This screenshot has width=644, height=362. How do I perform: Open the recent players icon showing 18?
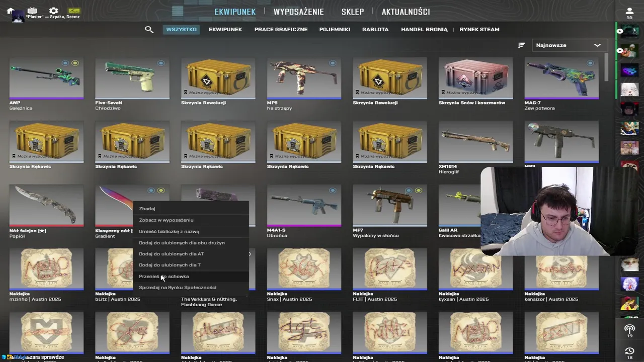(x=629, y=353)
